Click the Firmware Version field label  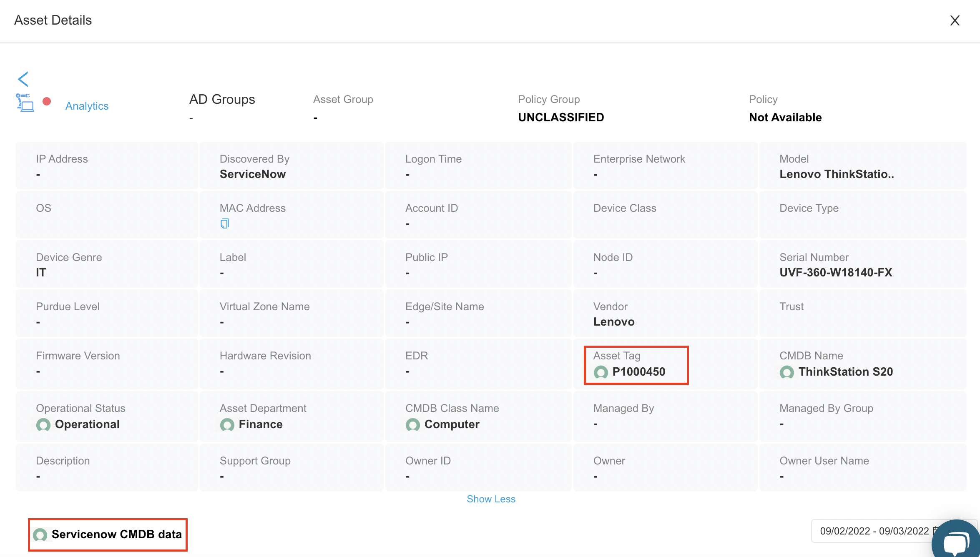(78, 356)
